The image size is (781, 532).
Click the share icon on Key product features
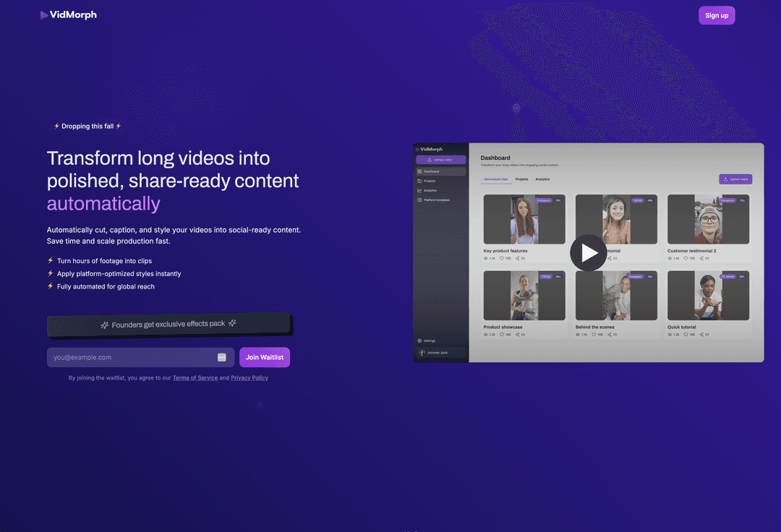point(518,257)
